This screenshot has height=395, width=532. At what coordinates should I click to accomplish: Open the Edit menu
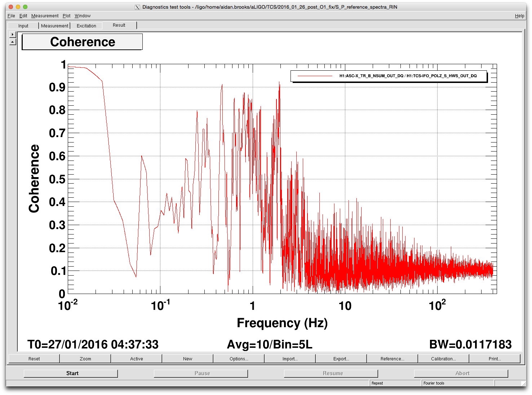[x=23, y=16]
